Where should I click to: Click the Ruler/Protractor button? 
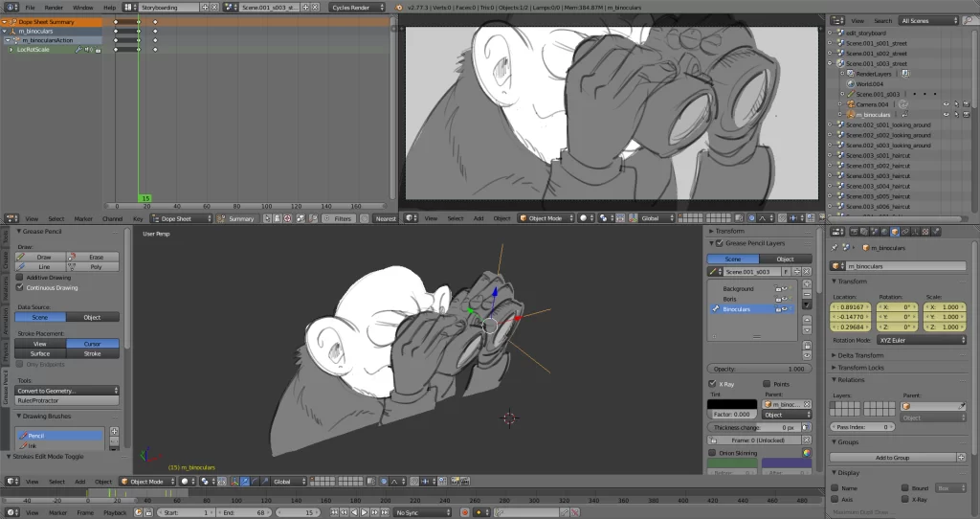pos(68,401)
